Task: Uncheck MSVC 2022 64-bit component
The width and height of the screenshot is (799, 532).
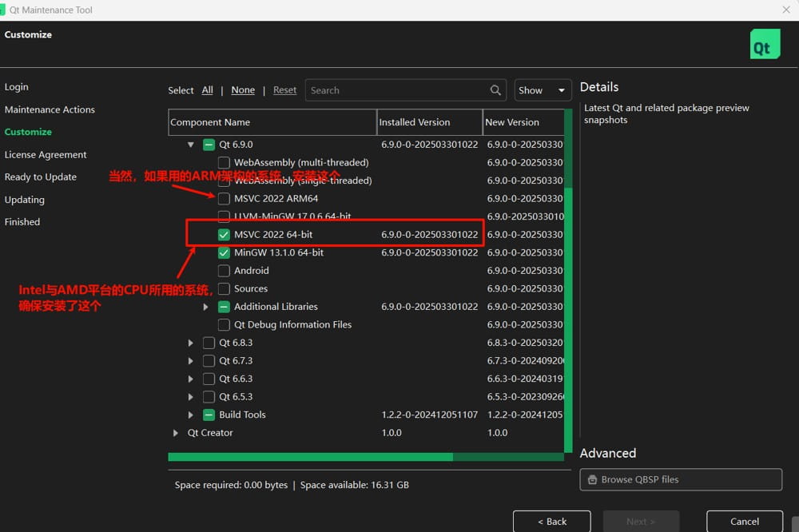Action: click(224, 235)
